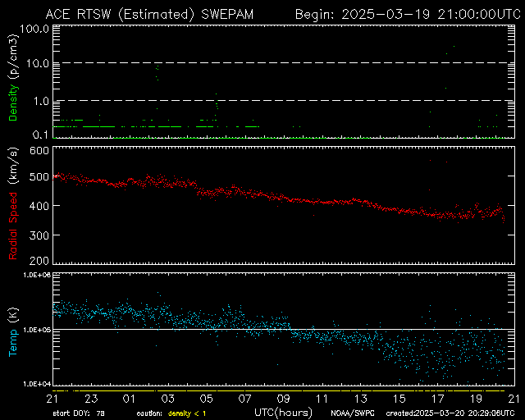Click the solid white 1.0E+05 line in temperature plot
525x420 pixels.
[284, 329]
